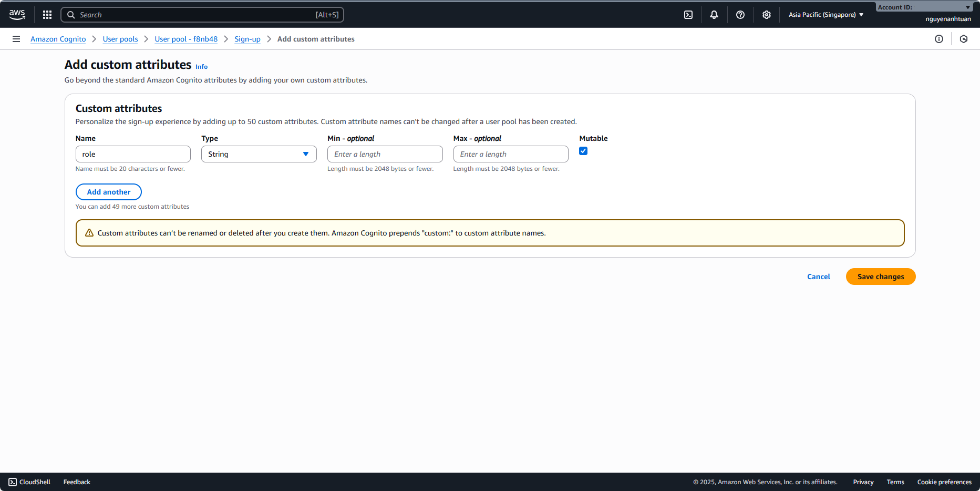Viewport: 980px width, 491px height.
Task: Open CloudShell in the footer bar
Action: 29,482
